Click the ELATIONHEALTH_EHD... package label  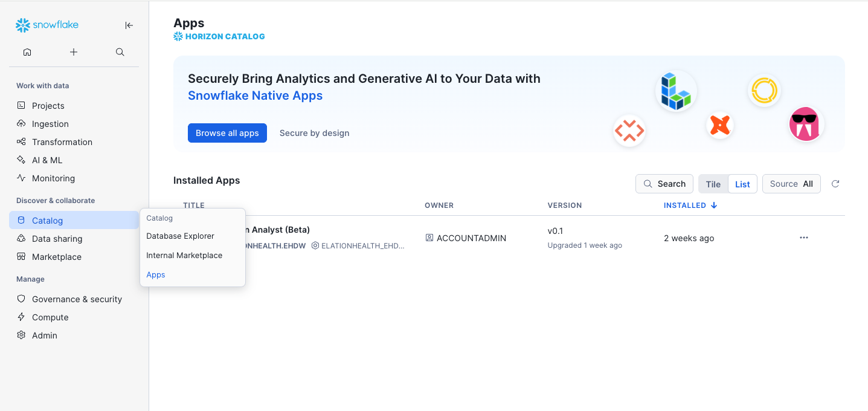[x=358, y=246]
